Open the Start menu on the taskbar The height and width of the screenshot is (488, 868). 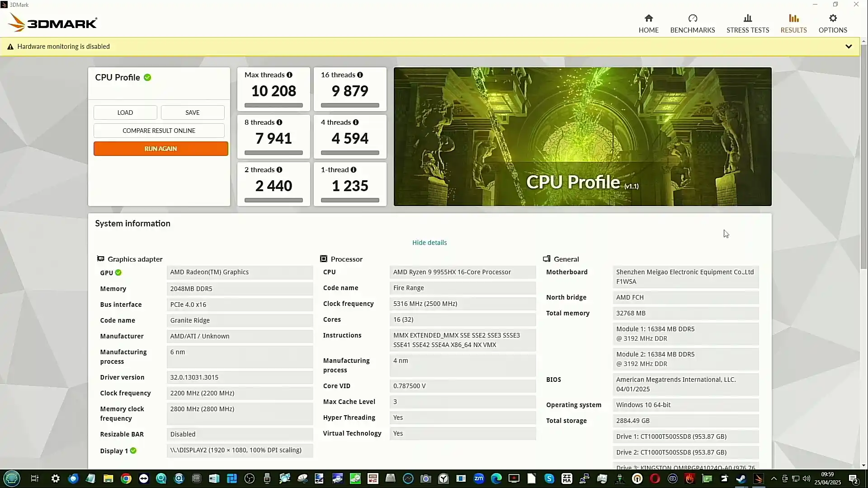tap(12, 479)
